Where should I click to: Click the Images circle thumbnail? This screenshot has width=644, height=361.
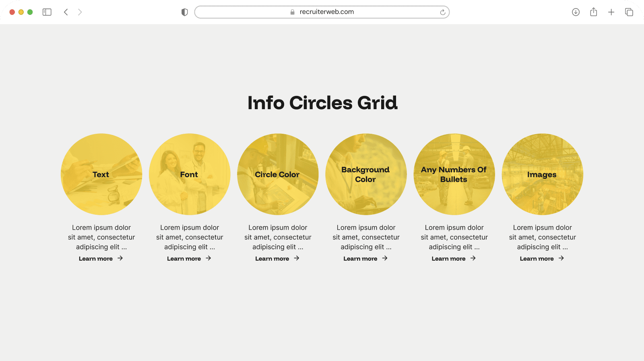(x=542, y=174)
